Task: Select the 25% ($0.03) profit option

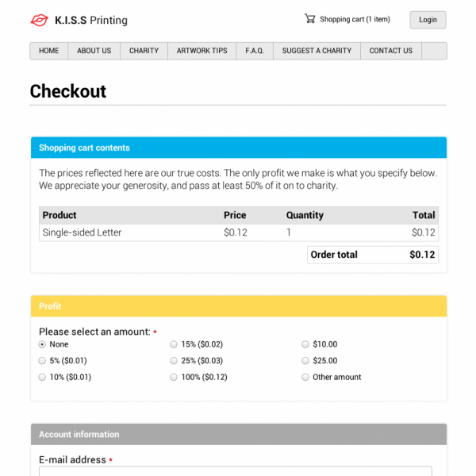Action: (174, 361)
